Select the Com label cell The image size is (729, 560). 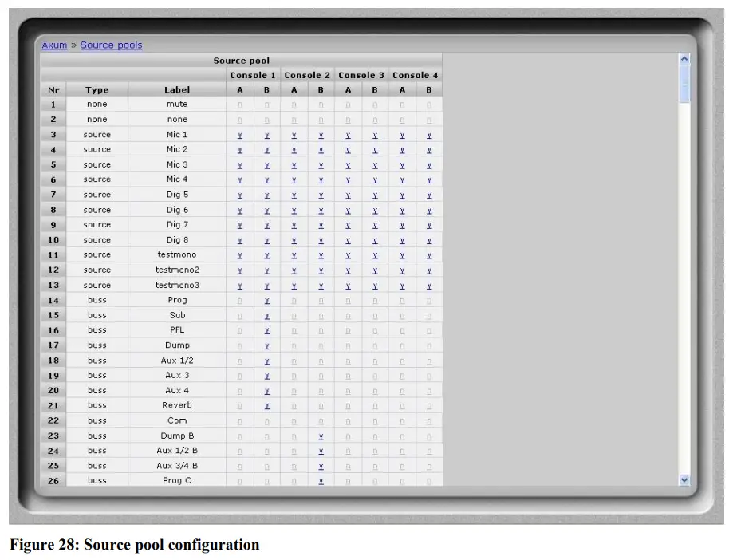[177, 420]
